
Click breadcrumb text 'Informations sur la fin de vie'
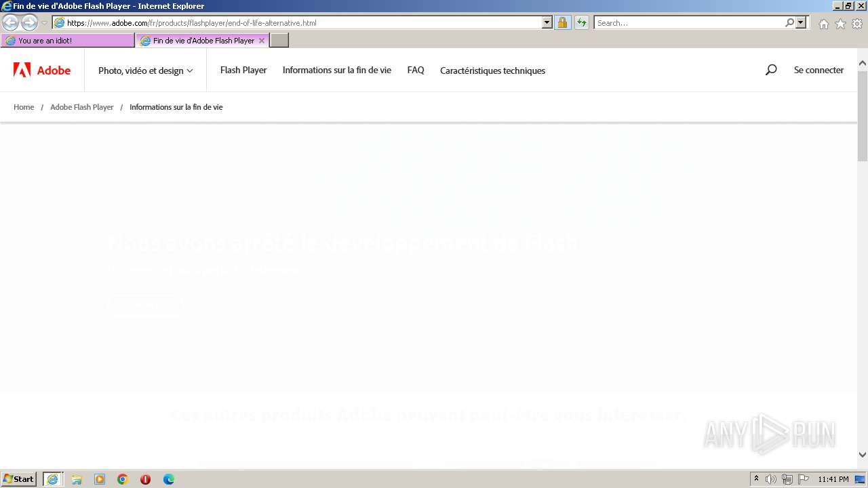pyautogui.click(x=176, y=107)
